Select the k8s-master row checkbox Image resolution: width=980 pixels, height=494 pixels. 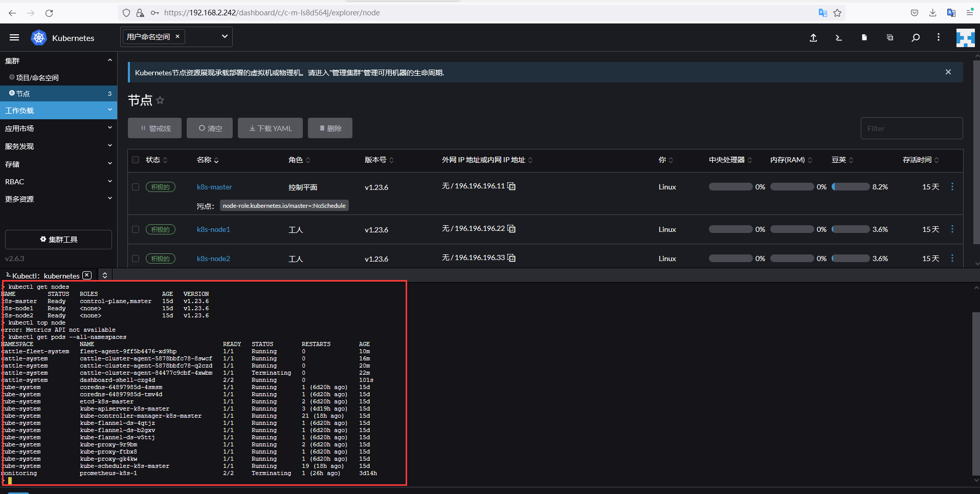[136, 187]
